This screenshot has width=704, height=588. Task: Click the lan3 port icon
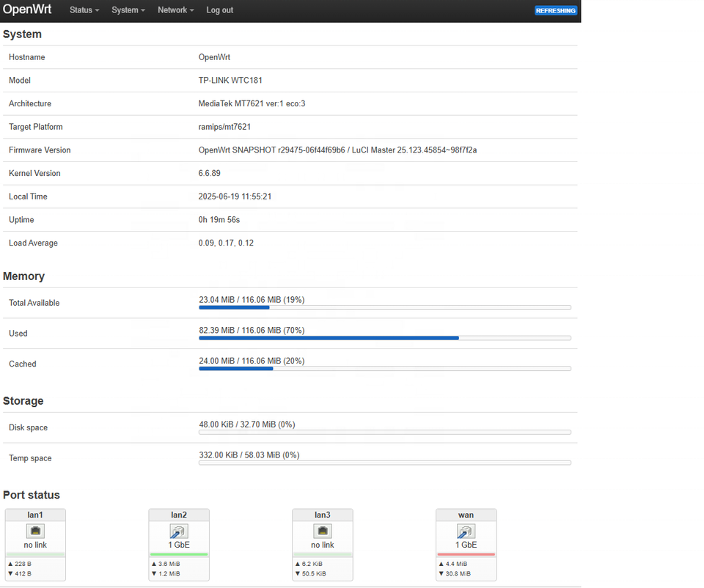pos(323,532)
